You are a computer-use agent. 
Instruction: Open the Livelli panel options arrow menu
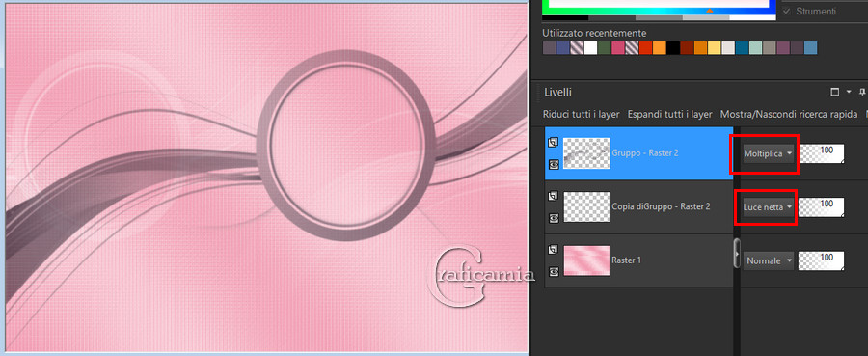pyautogui.click(x=849, y=92)
